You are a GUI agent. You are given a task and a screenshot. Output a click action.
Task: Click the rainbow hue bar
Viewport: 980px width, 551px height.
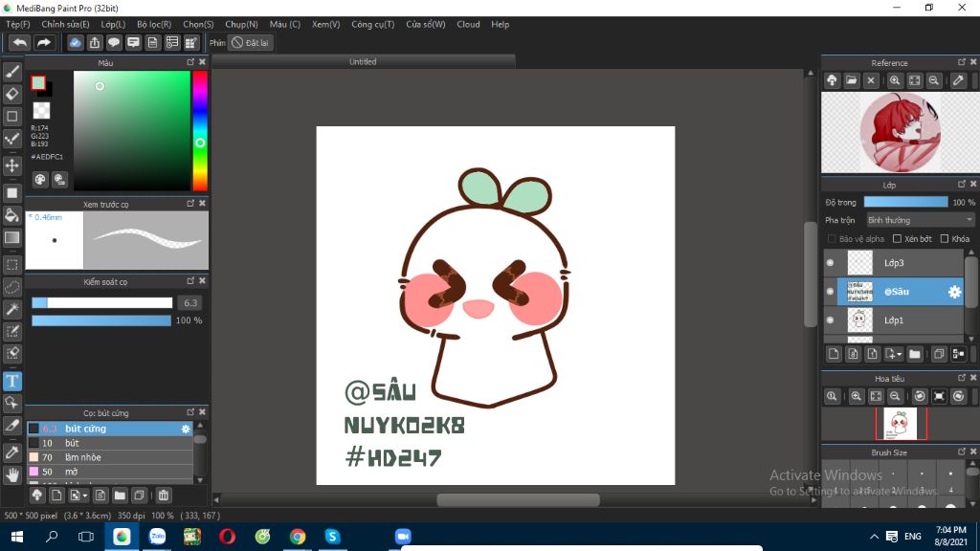[199, 130]
